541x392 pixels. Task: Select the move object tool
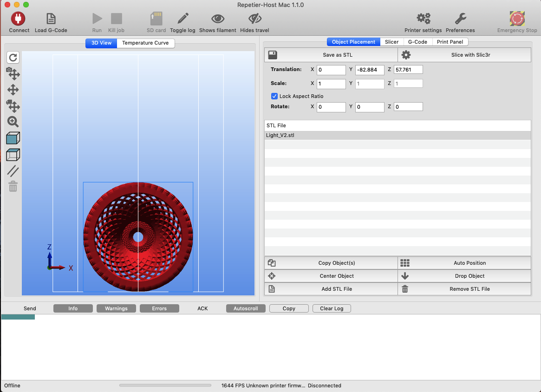pyautogui.click(x=13, y=106)
